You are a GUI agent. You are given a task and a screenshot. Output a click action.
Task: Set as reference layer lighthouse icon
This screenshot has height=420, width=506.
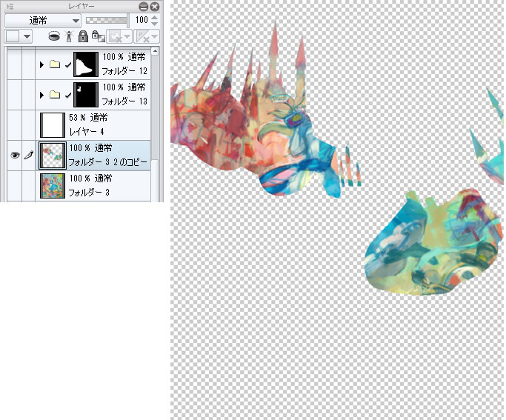click(x=69, y=36)
